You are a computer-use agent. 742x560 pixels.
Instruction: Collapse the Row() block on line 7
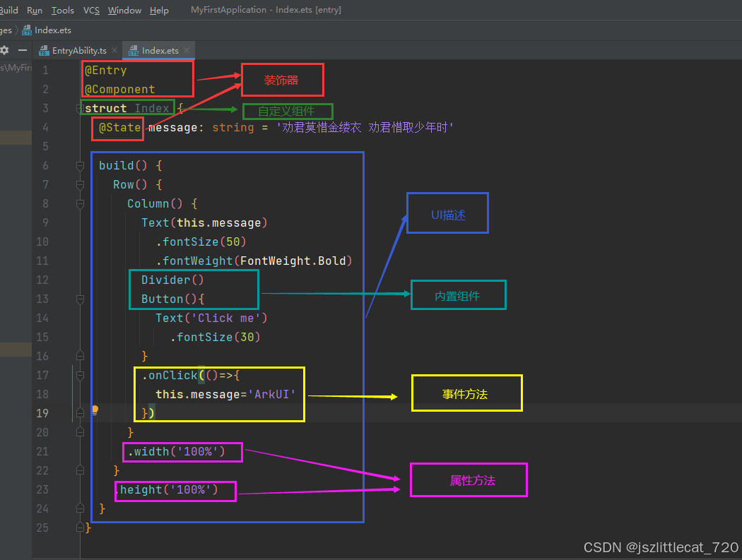(80, 185)
